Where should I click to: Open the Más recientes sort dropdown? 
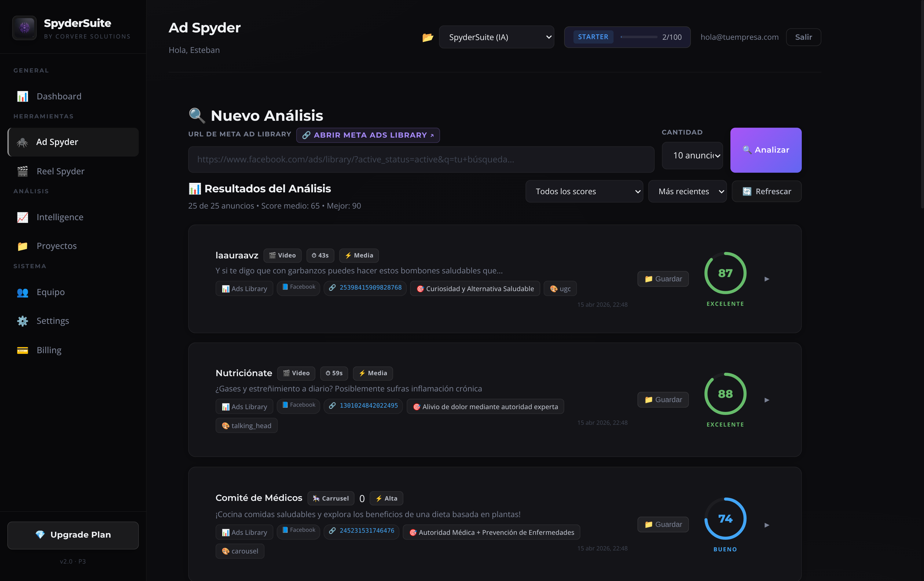[687, 191]
